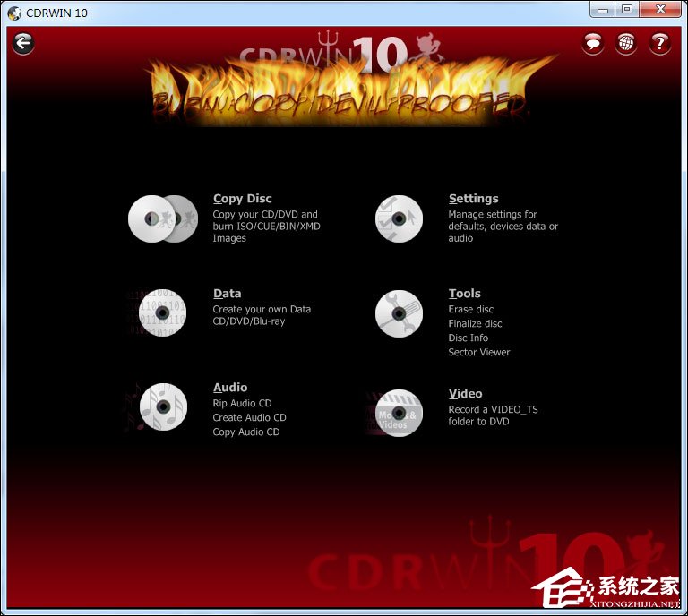Open the Copy Disc heading
Image resolution: width=688 pixels, height=616 pixels.
242,199
